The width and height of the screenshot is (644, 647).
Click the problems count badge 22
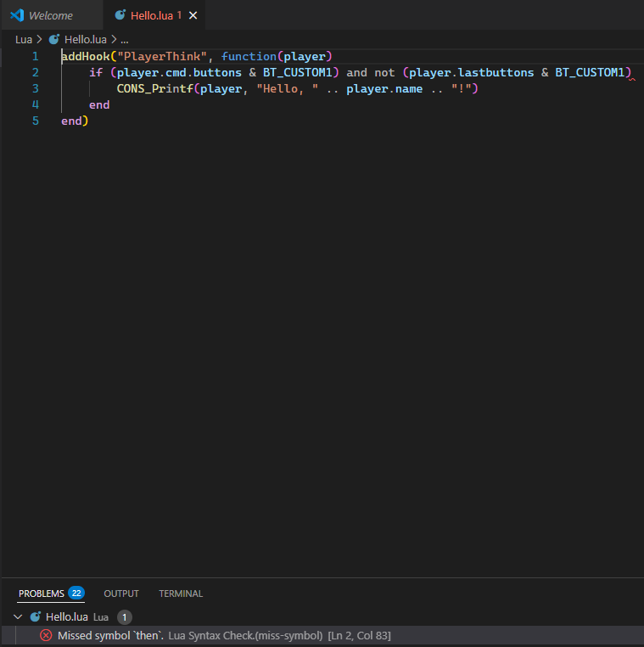tap(76, 593)
